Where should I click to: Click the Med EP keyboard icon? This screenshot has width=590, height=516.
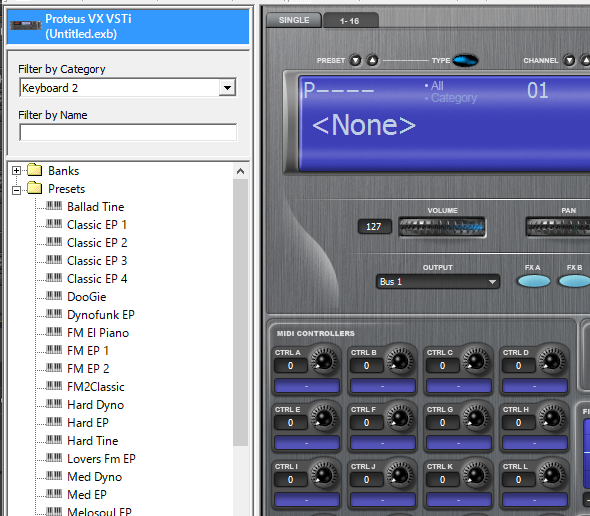[x=54, y=493]
